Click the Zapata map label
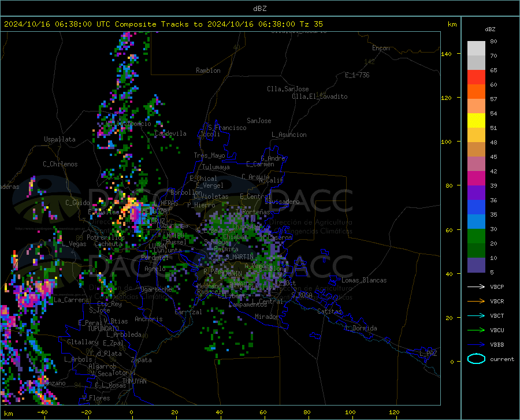 click(142, 360)
